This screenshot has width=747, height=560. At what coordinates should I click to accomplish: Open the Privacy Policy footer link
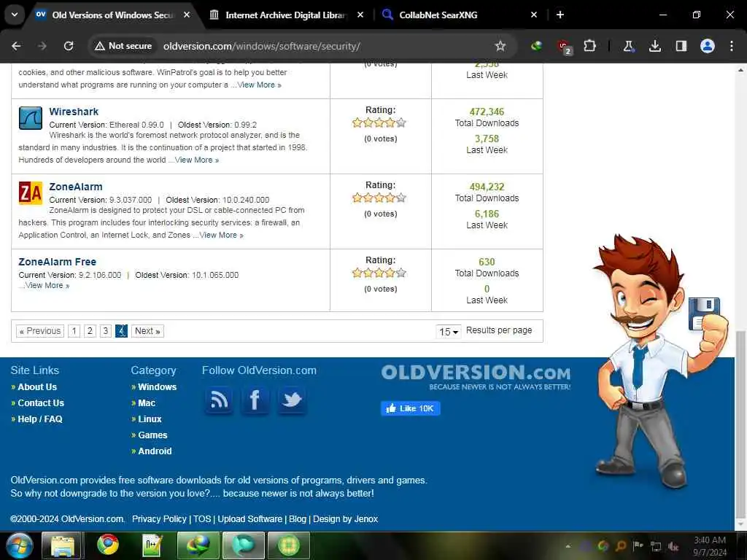tap(159, 519)
